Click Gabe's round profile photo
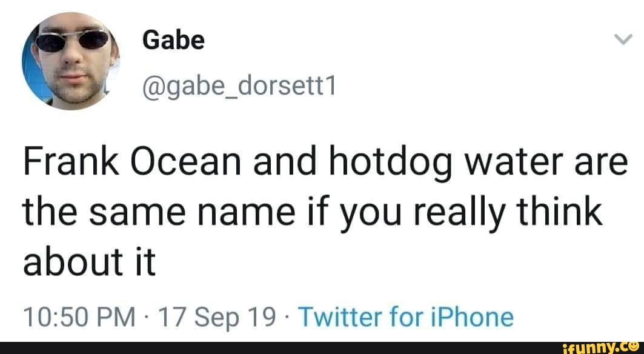 (71, 65)
